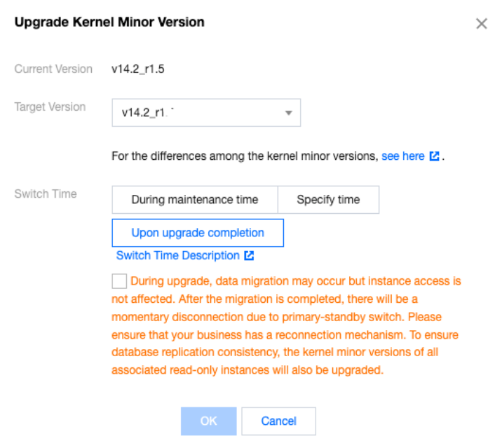Click the "Upgrade Kernel Minor Version" title
Image resolution: width=502 pixels, height=448 pixels.
pos(109,22)
